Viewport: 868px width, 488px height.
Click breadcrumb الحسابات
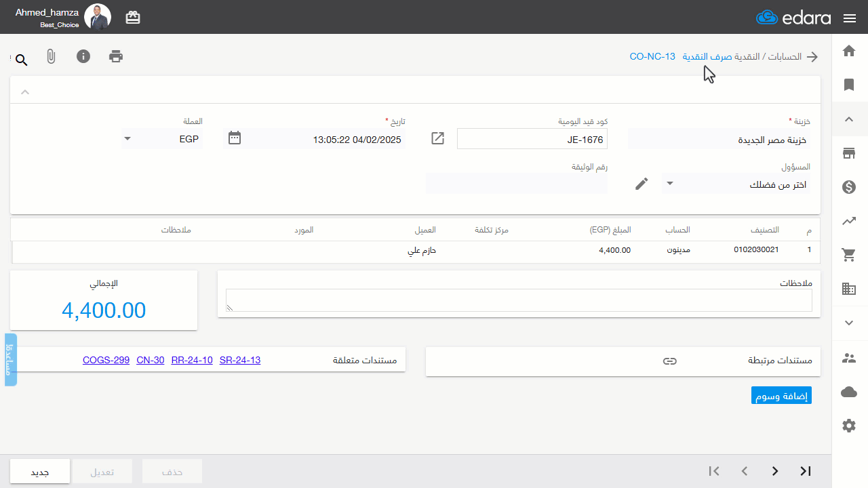(786, 56)
